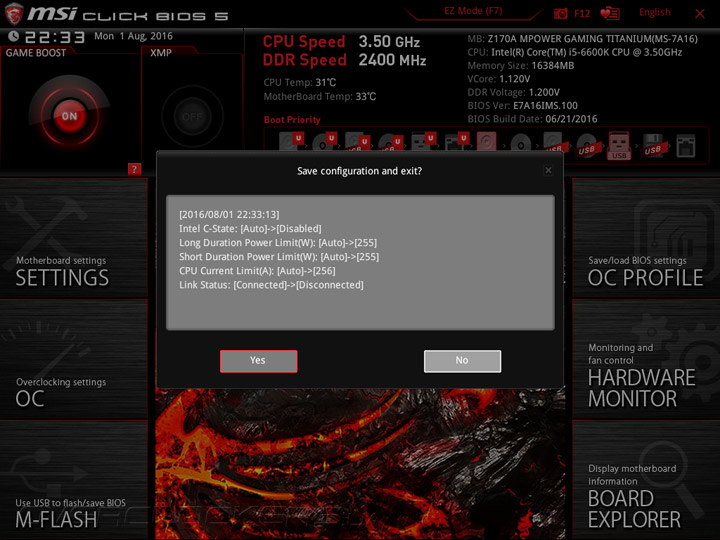Image resolution: width=720 pixels, height=540 pixels.
Task: Click the 'CPU Current Limit(A): [Auto]->[256]' line
Action: [257, 271]
